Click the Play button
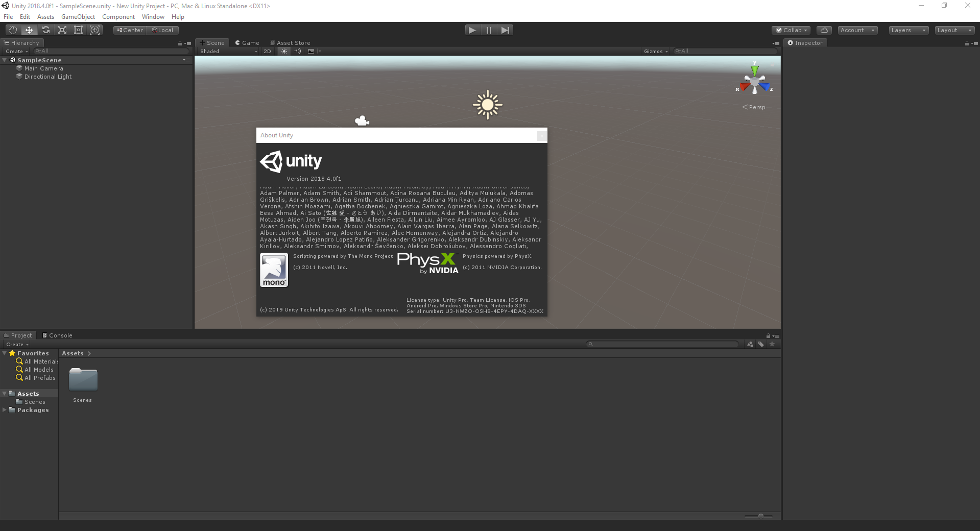Screen dimensions: 980x531 tap(472, 30)
